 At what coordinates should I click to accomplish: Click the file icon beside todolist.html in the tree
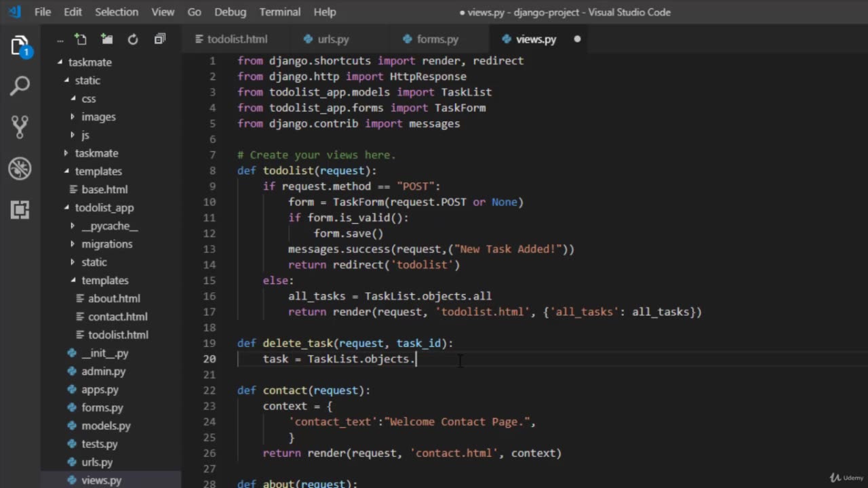81,335
